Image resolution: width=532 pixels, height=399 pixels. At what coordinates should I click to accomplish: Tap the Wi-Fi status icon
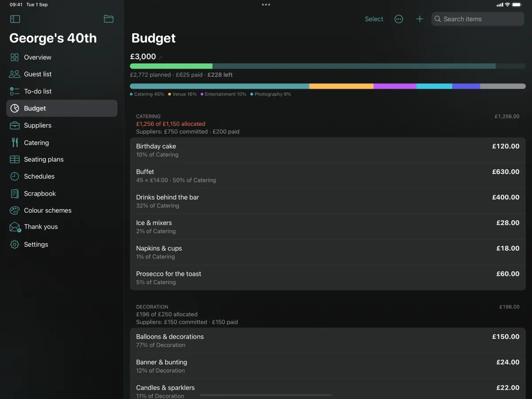pos(507,4)
